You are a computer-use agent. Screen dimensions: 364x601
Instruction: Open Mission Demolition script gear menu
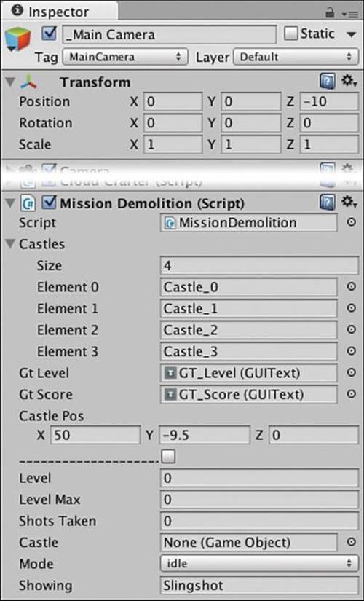(x=349, y=203)
